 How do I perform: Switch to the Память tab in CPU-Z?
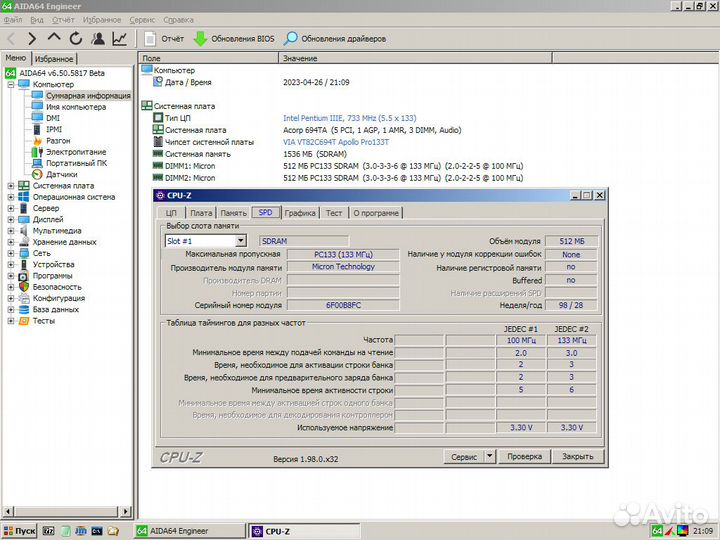pos(233,213)
